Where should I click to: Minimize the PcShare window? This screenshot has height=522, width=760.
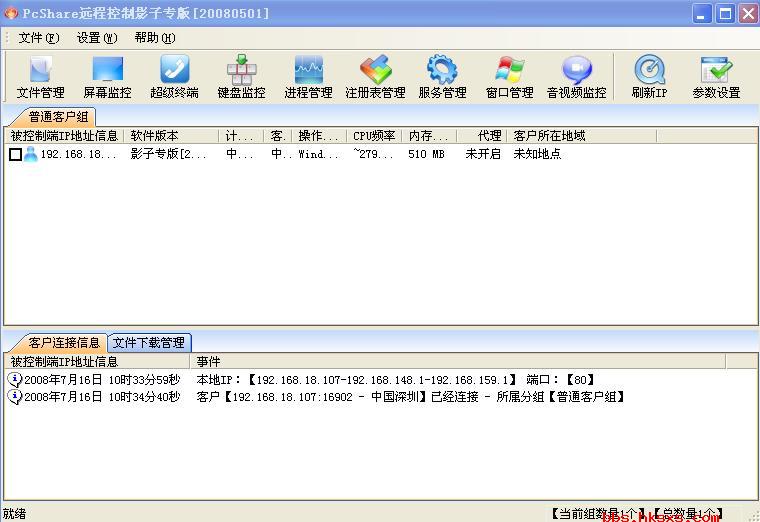(701, 13)
